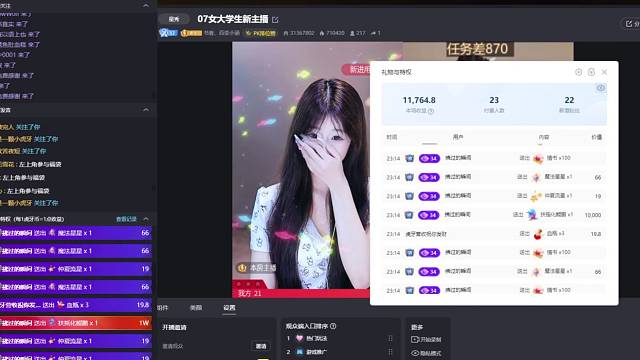Click the 血瓶 gift icon in left list

point(61,304)
